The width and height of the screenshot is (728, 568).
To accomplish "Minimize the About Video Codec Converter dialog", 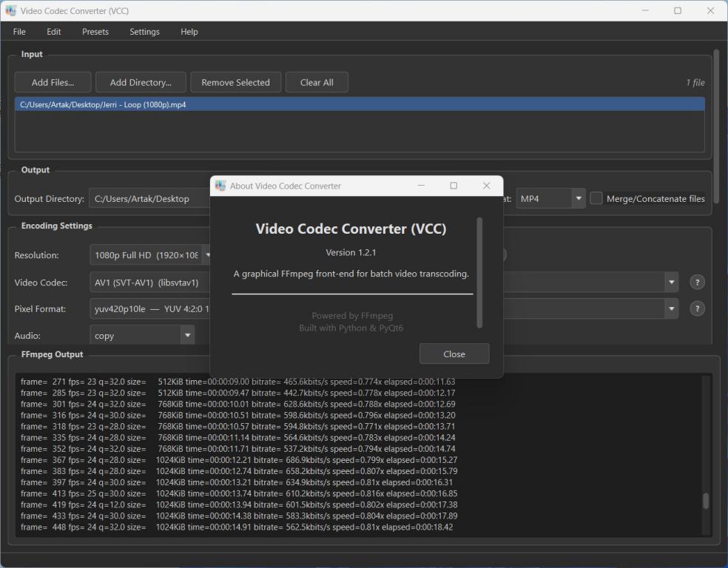I will [421, 186].
